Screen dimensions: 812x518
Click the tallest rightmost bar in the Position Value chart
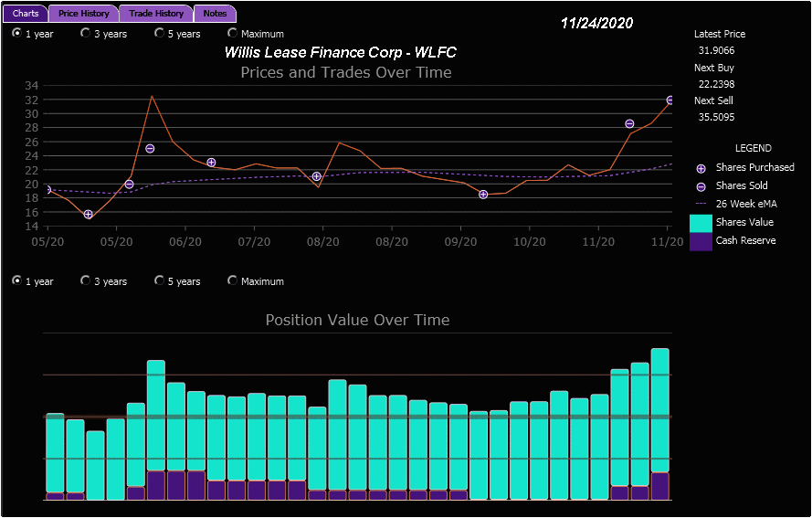pos(659,411)
